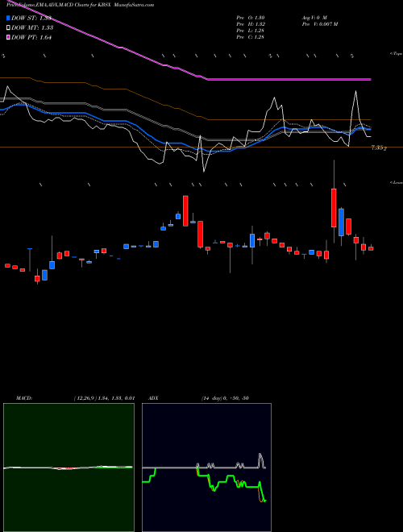Select the 'Pre H: 1.32' high value
The height and width of the screenshot is (532, 403).
coord(251,24)
